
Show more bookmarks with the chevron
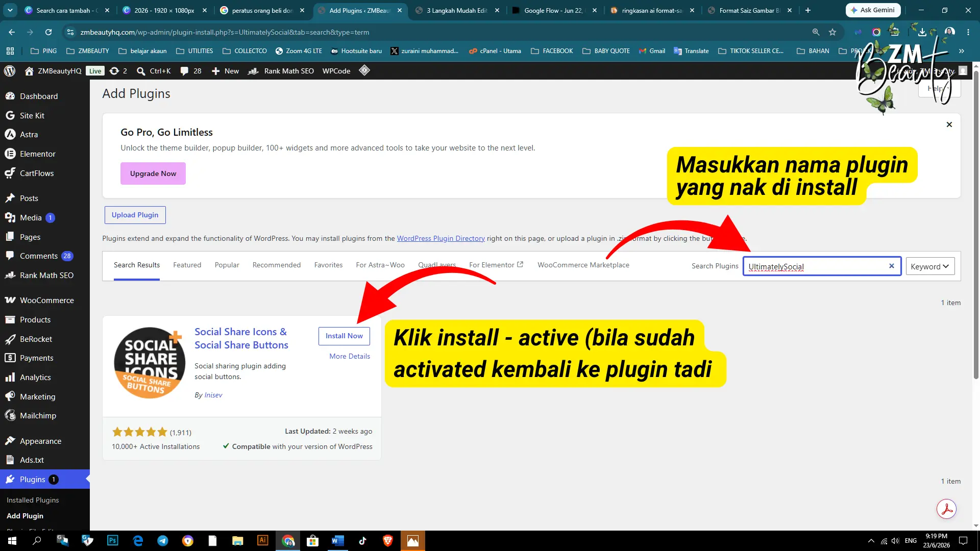tap(962, 51)
